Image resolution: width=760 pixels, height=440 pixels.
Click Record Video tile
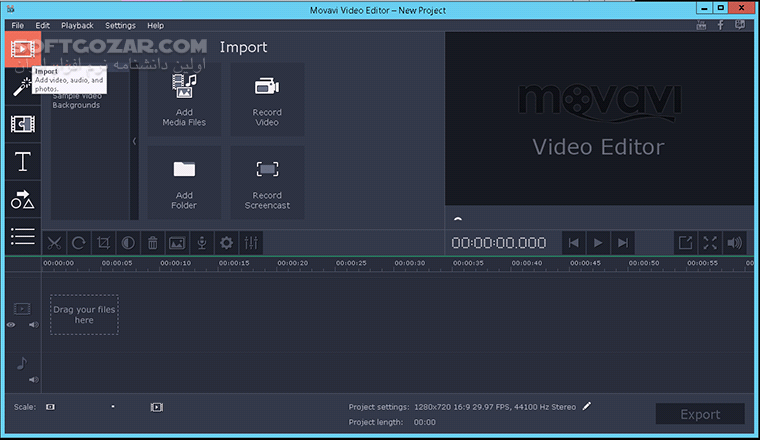(267, 99)
